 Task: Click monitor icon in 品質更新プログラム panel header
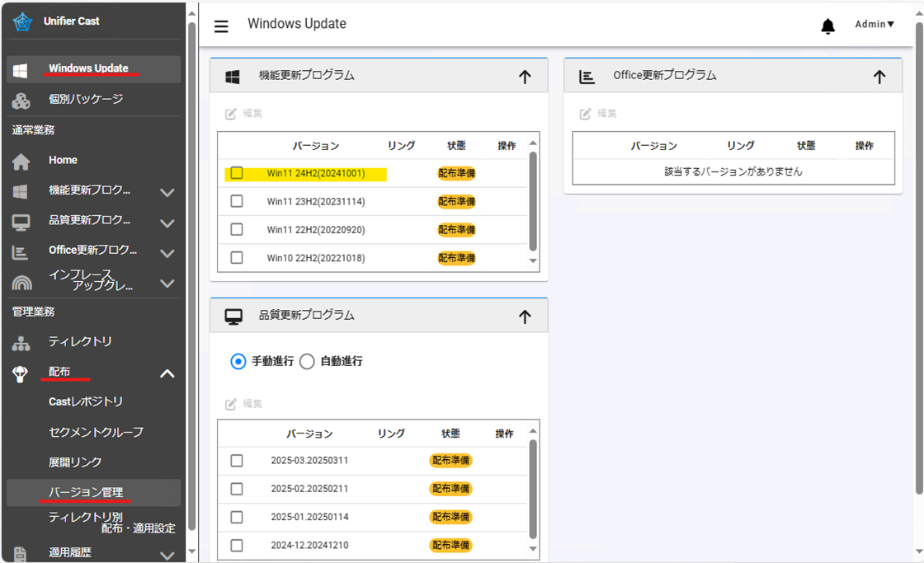(x=233, y=317)
